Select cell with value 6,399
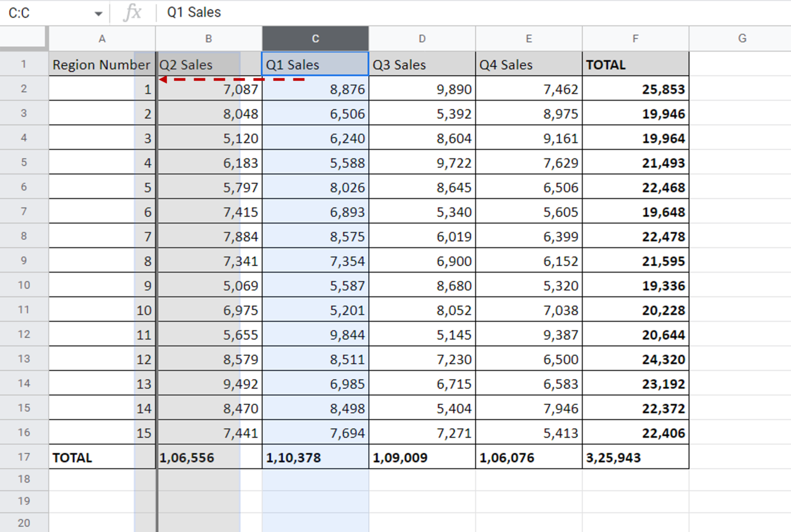This screenshot has width=791, height=532. click(x=529, y=236)
